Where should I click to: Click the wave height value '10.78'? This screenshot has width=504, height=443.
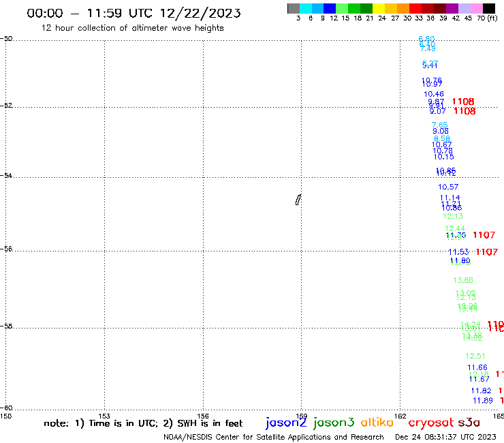443,151
